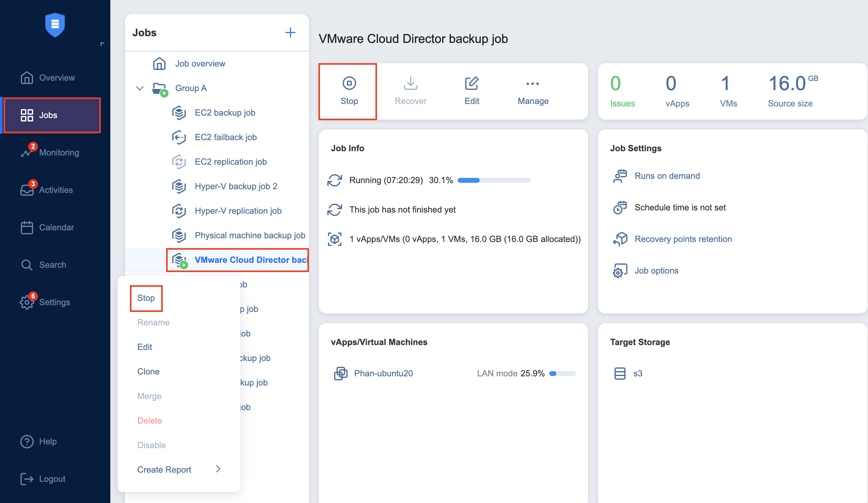Choose Clone in the context menu
The image size is (868, 503).
[x=148, y=371]
